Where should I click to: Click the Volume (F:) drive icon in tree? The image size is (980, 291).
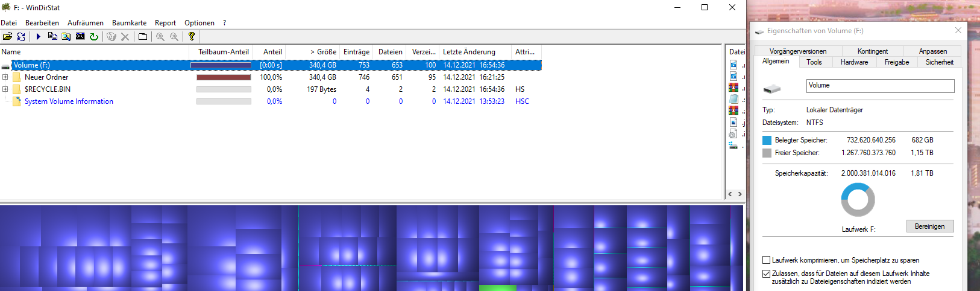click(x=5, y=66)
